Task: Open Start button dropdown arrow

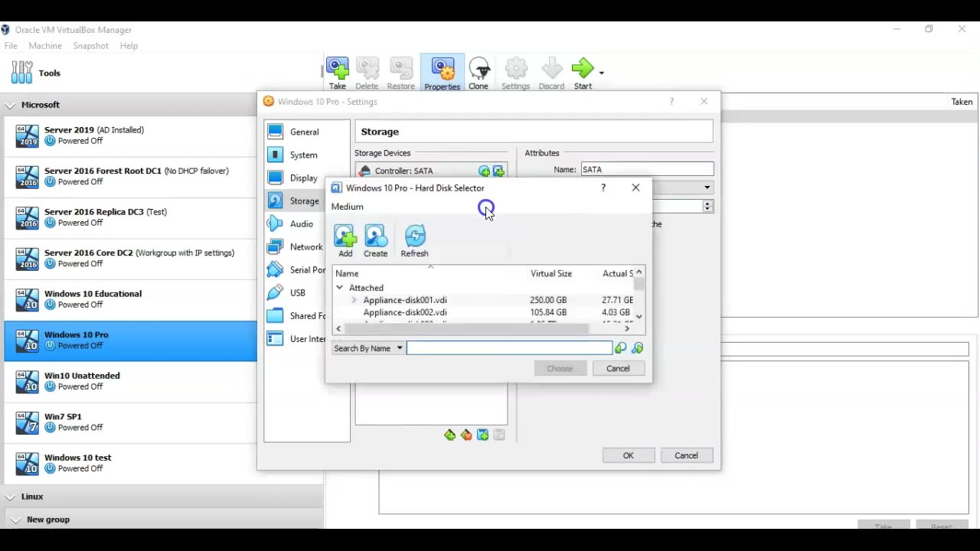Action: point(601,73)
